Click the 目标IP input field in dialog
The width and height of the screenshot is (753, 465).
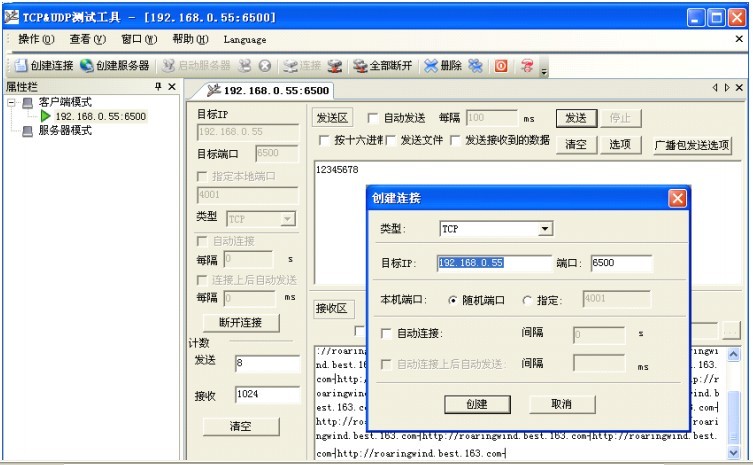pos(494,263)
